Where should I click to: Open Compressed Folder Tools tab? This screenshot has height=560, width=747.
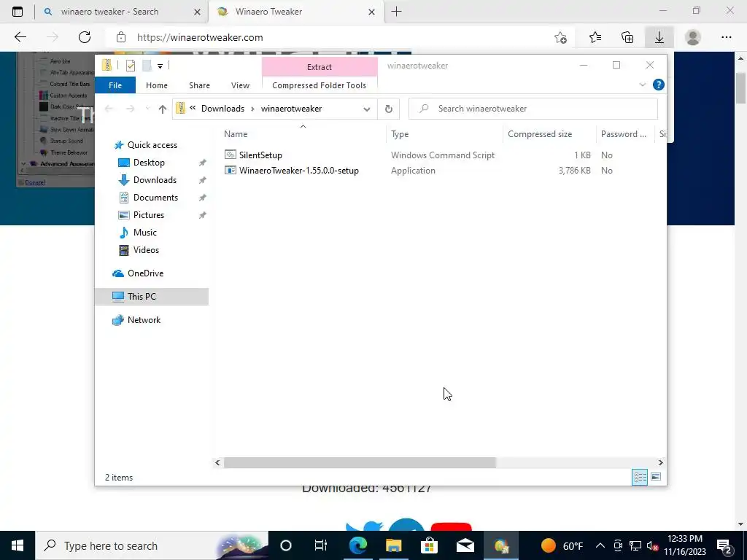(x=320, y=85)
